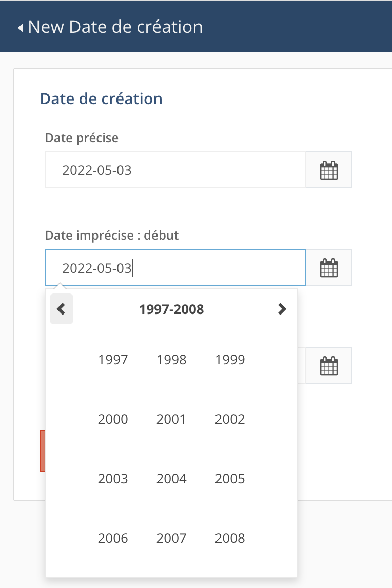Screen dimensions: 392x588
Task: Pick year 2005 from the grid
Action: point(230,479)
